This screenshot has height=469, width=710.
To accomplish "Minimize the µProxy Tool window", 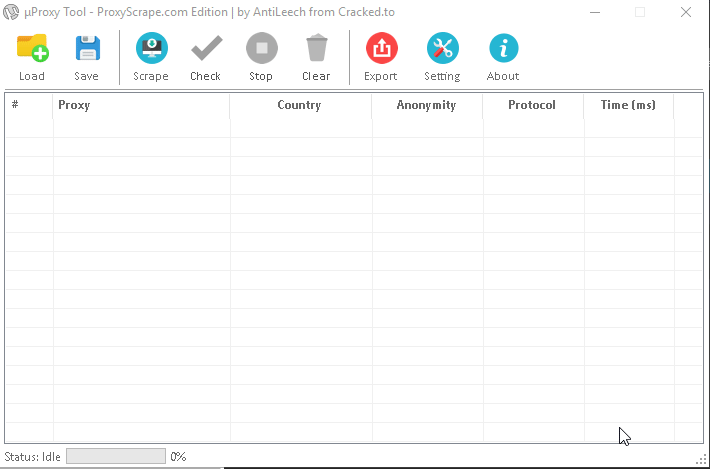I will point(595,12).
